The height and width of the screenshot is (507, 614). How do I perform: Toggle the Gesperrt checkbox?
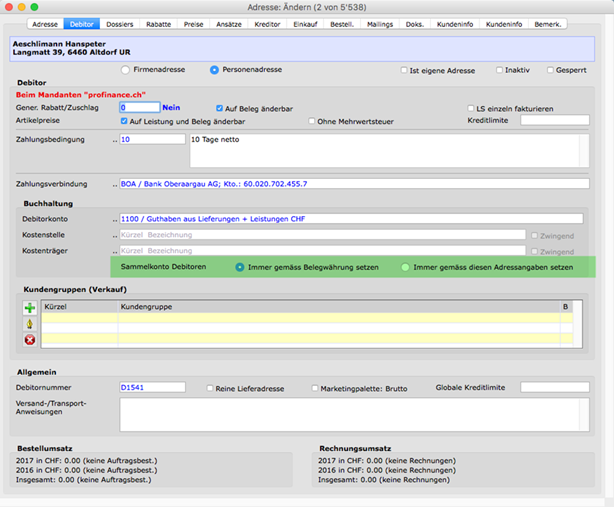[x=550, y=70]
